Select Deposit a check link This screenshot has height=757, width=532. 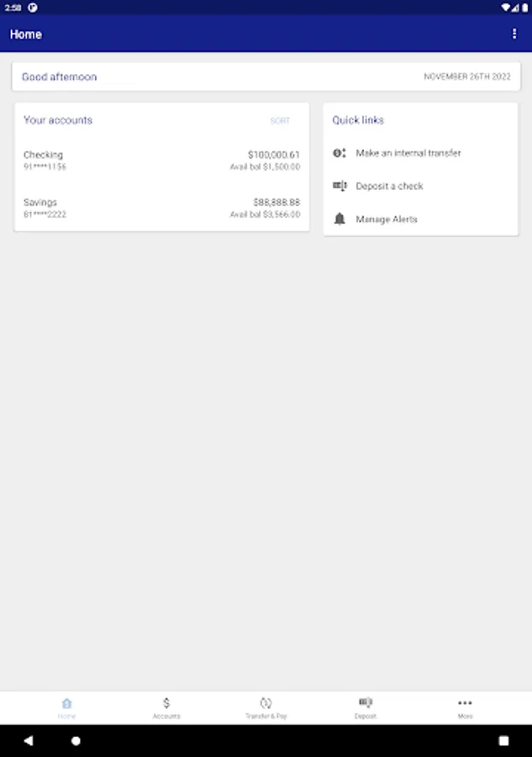(x=389, y=186)
